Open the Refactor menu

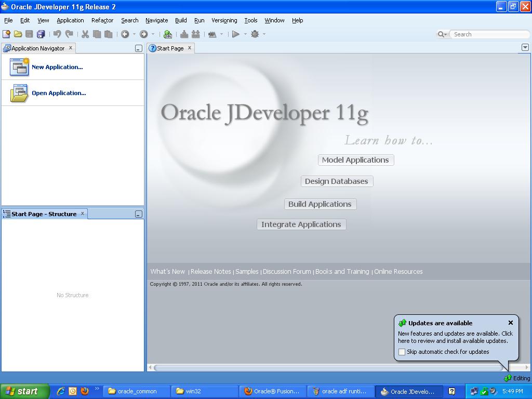click(x=102, y=20)
